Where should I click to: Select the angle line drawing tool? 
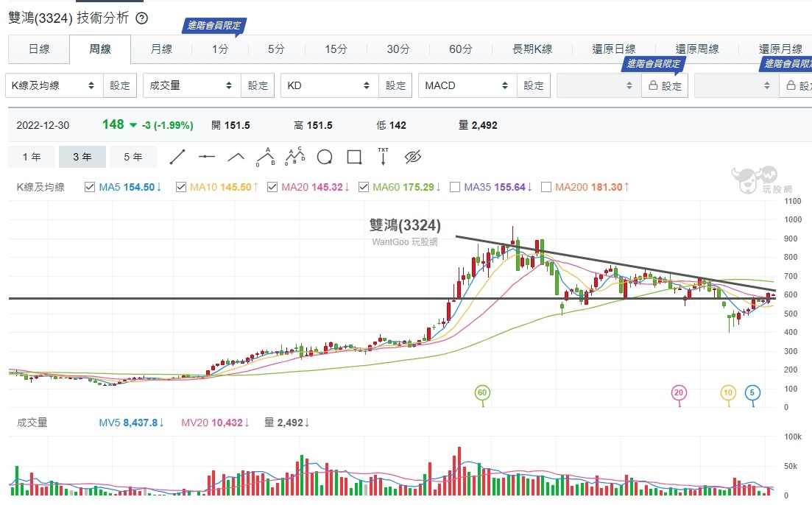pyautogui.click(x=236, y=157)
